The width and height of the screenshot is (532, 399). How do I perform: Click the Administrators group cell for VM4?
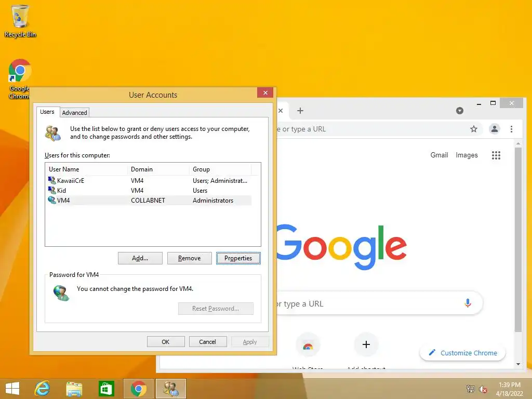click(x=213, y=200)
